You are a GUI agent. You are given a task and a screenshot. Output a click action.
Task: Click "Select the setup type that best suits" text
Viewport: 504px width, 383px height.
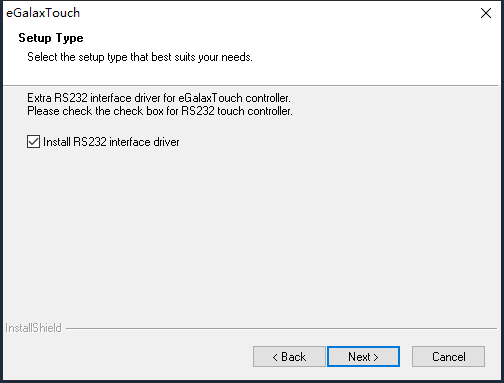[111, 57]
